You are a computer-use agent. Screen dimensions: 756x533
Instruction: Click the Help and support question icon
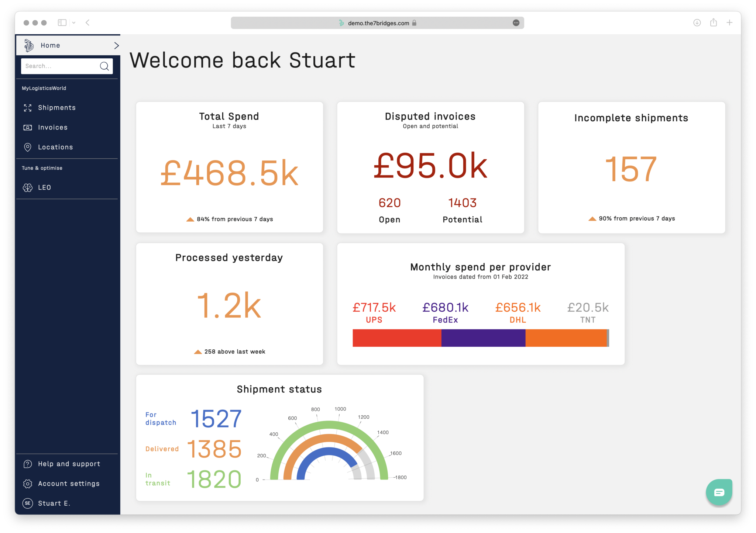tap(28, 464)
